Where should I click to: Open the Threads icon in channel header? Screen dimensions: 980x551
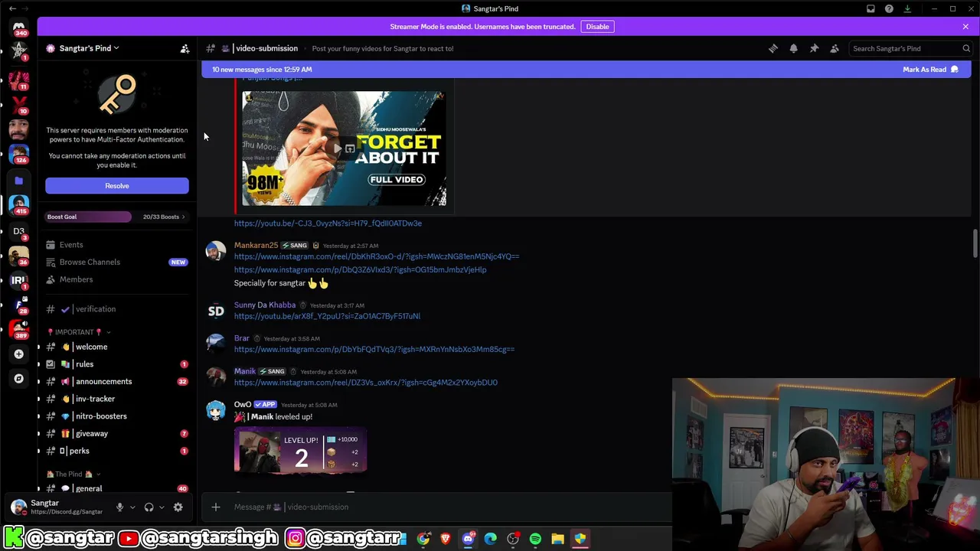pos(773,48)
